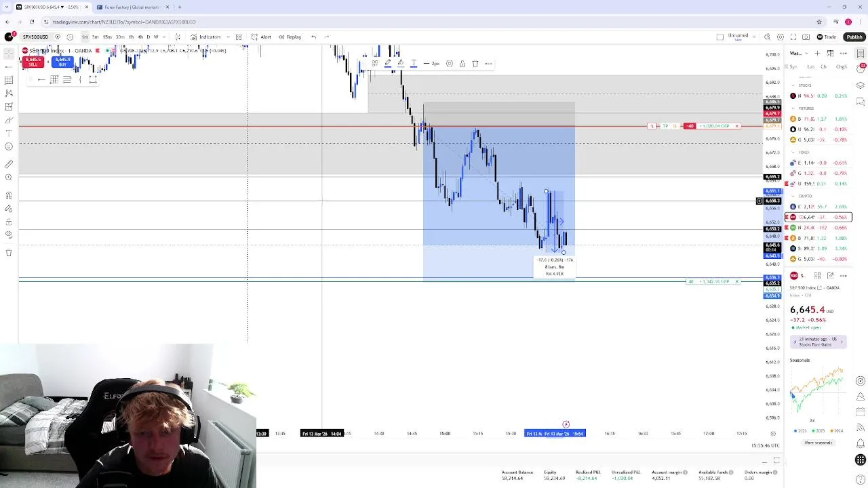This screenshot has height=488, width=868.
Task: Create an Alert
Action: (261, 37)
